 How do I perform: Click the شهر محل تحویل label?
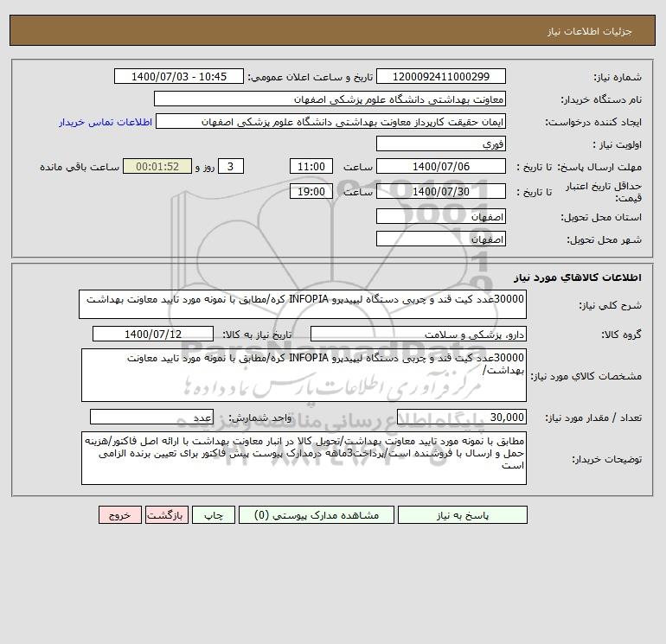pos(605,239)
